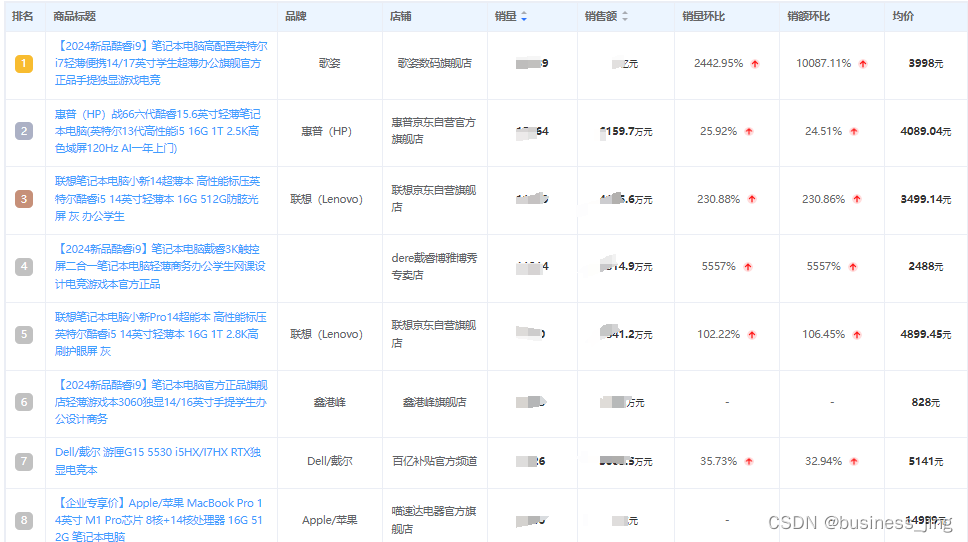Open the Apple MacBook Pro 14英寸 link

(159, 520)
